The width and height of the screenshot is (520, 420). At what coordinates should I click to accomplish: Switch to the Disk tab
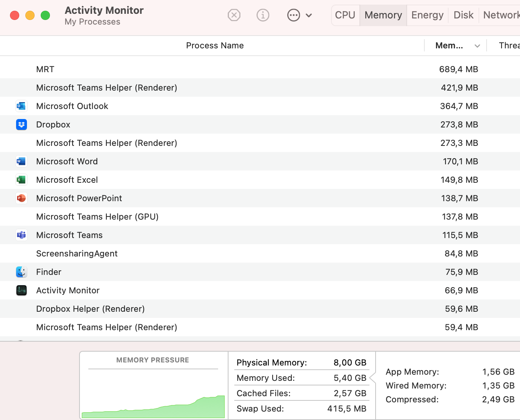click(x=464, y=15)
